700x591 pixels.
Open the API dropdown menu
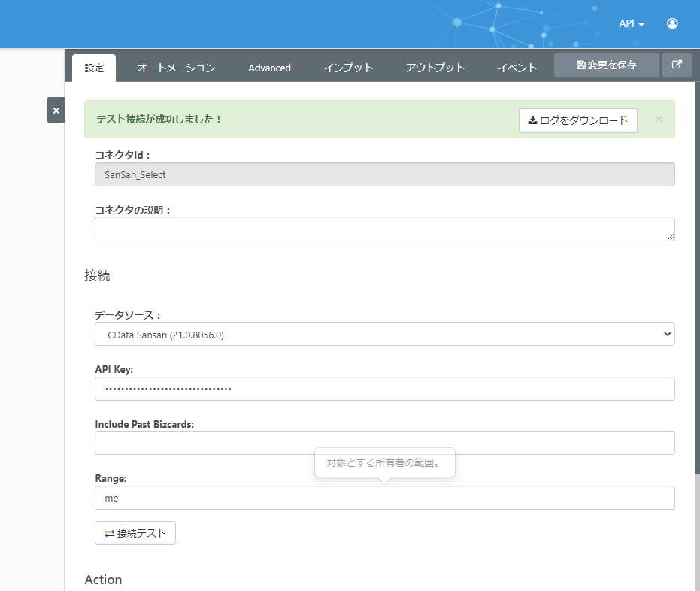tap(632, 23)
